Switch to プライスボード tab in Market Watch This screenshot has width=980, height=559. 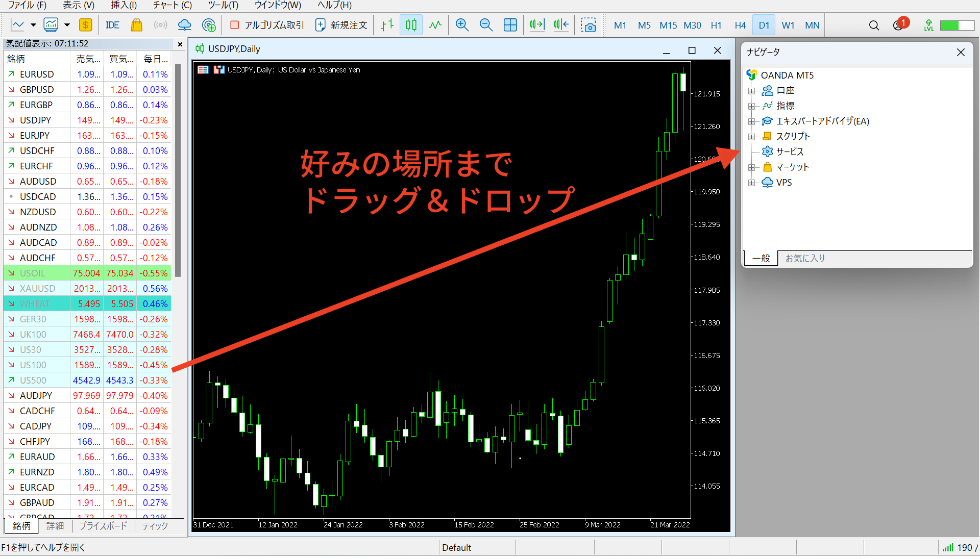[103, 526]
